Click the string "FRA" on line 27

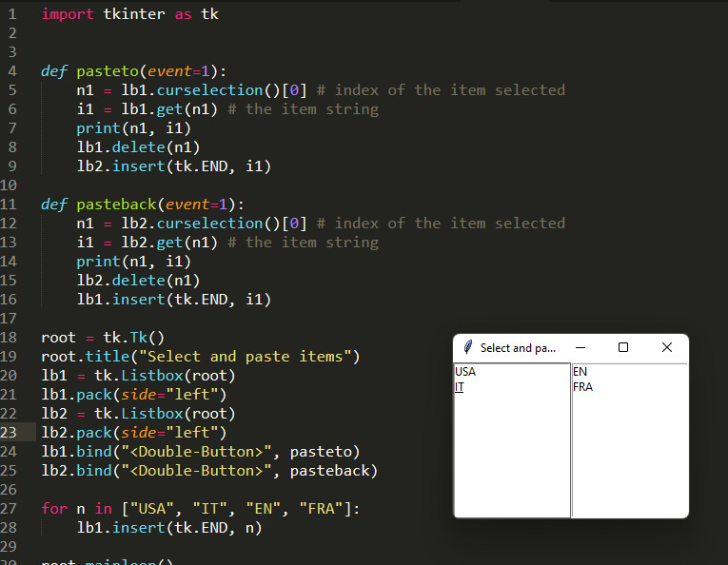(321, 509)
